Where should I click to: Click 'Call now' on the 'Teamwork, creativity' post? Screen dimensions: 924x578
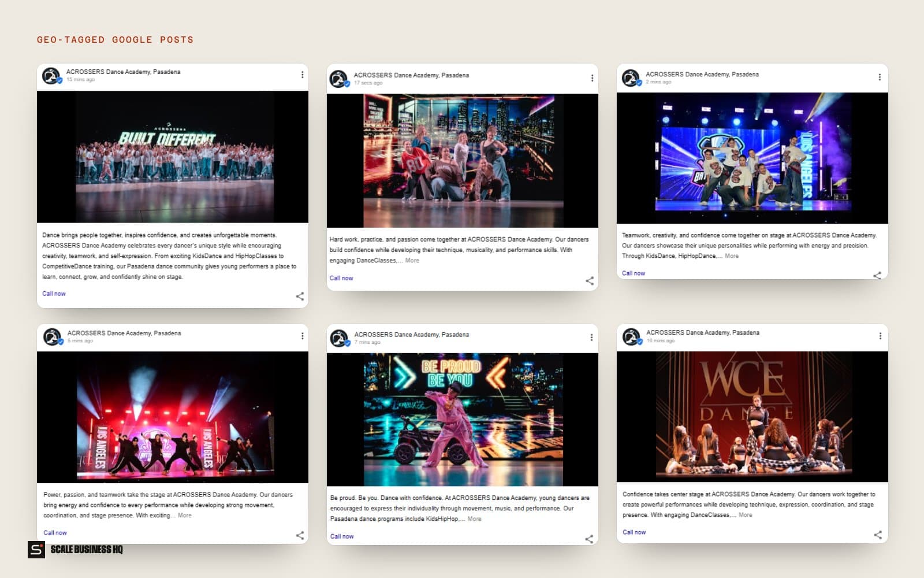tap(634, 273)
